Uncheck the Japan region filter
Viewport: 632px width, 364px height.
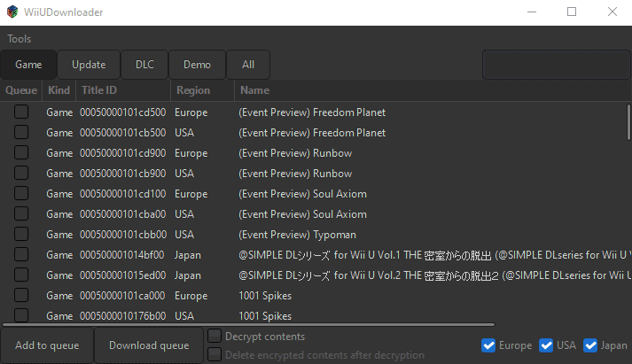590,345
